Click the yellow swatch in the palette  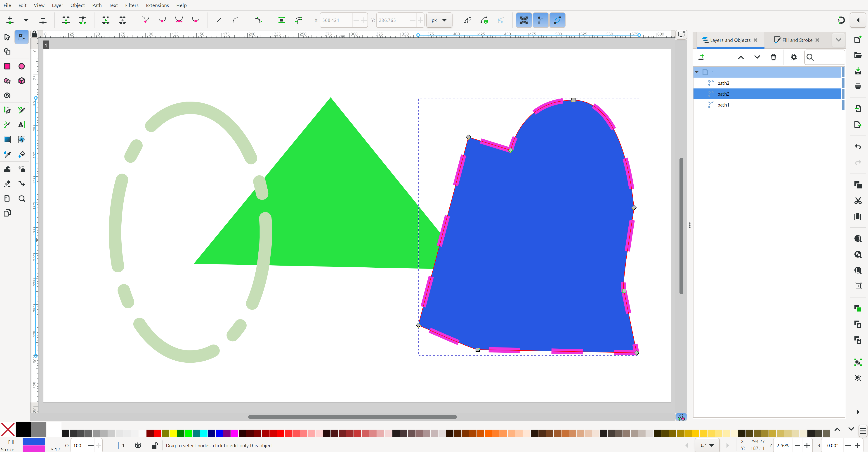(173, 433)
